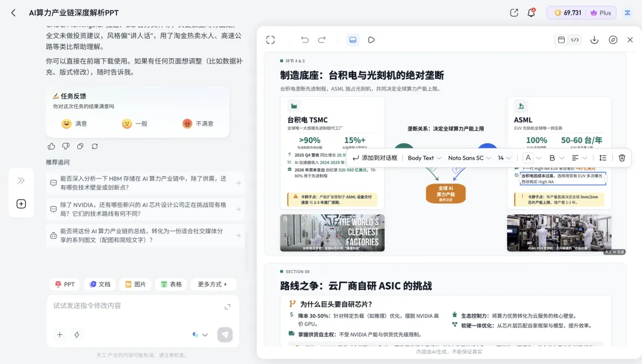Screen dimensions: 642x364
Task: Open the ASML EUV machine image
Action: [x=559, y=233]
